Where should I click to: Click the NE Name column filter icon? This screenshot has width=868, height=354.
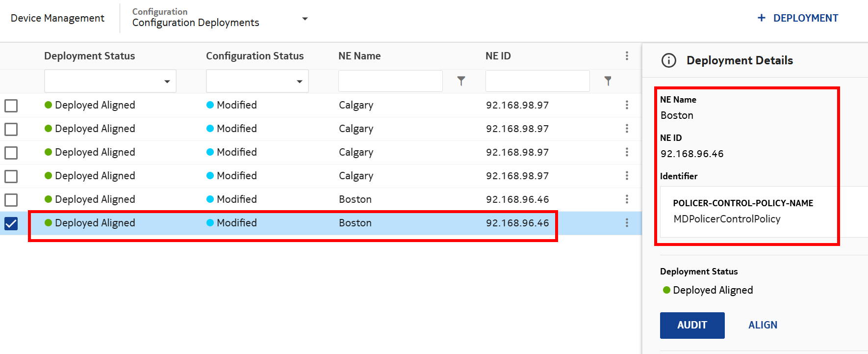[461, 81]
